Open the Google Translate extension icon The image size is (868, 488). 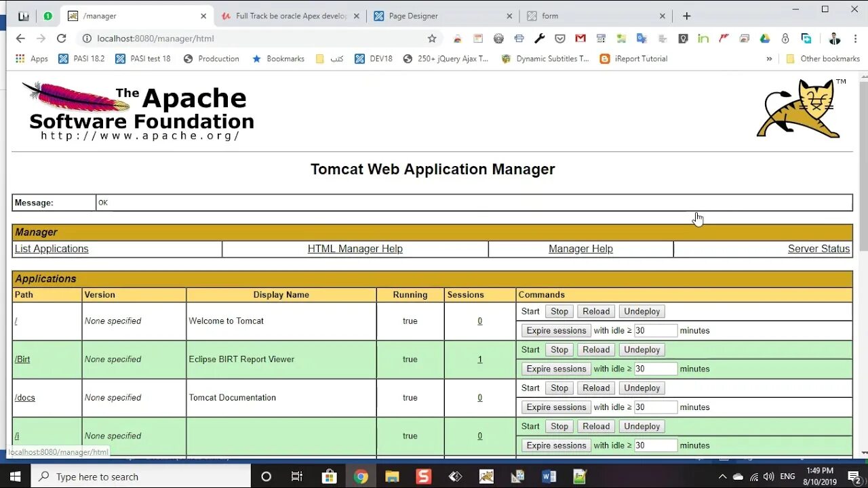[642, 39]
